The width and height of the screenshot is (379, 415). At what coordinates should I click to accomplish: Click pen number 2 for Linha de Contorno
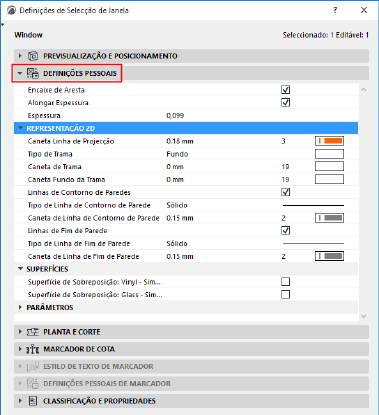point(283,218)
